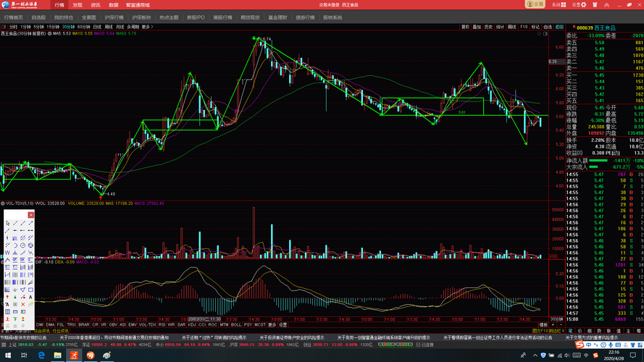Screen dimensions: 644x362
Task: Open 新股IPO page
Action: tap(196, 17)
